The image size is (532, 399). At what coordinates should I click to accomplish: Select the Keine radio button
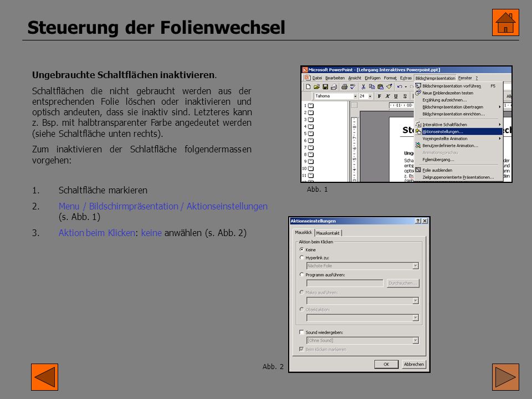301,249
